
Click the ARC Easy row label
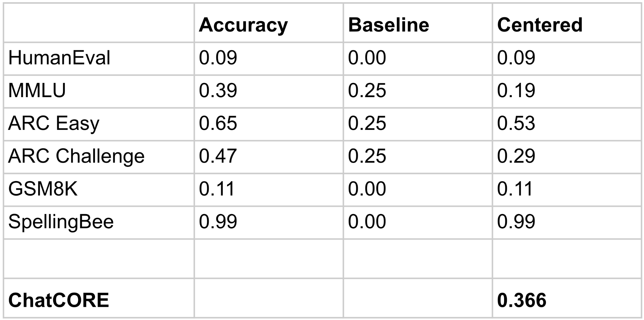pos(53,124)
